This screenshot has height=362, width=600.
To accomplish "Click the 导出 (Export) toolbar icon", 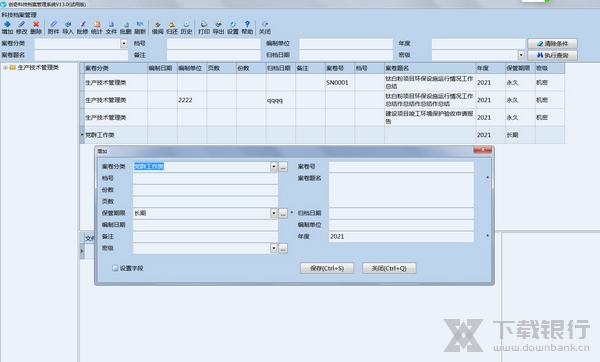I will (x=218, y=28).
